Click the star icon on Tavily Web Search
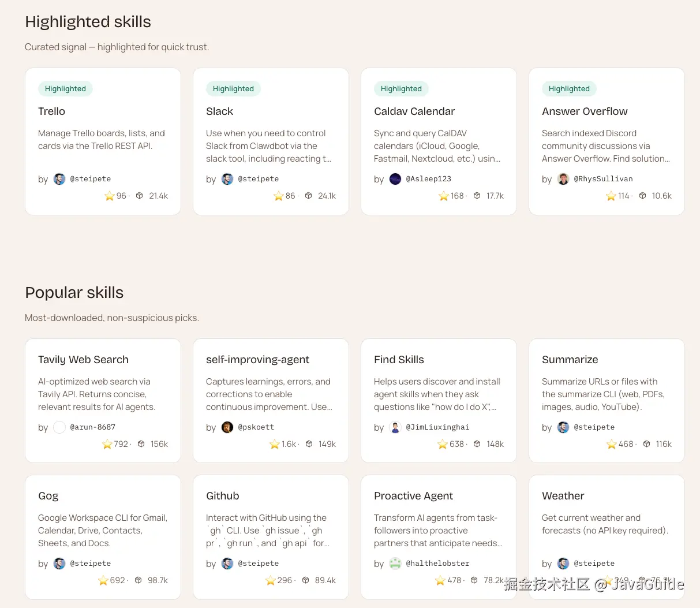Image resolution: width=700 pixels, height=608 pixels. click(x=107, y=444)
